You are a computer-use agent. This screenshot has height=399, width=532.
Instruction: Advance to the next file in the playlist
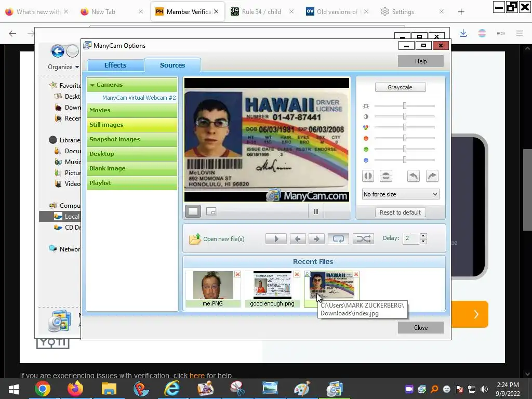pos(316,239)
